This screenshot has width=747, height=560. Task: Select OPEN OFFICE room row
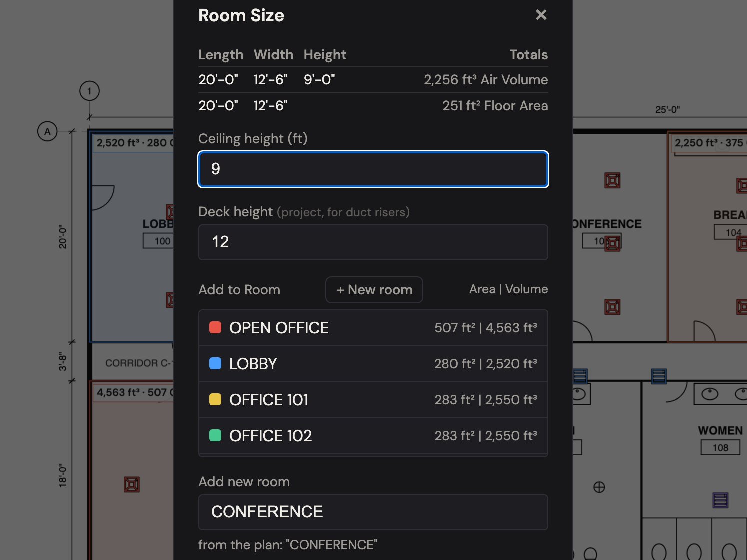(x=373, y=328)
